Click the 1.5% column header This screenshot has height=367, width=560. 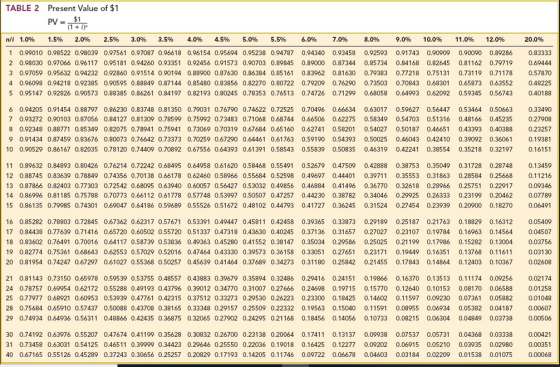click(x=55, y=39)
